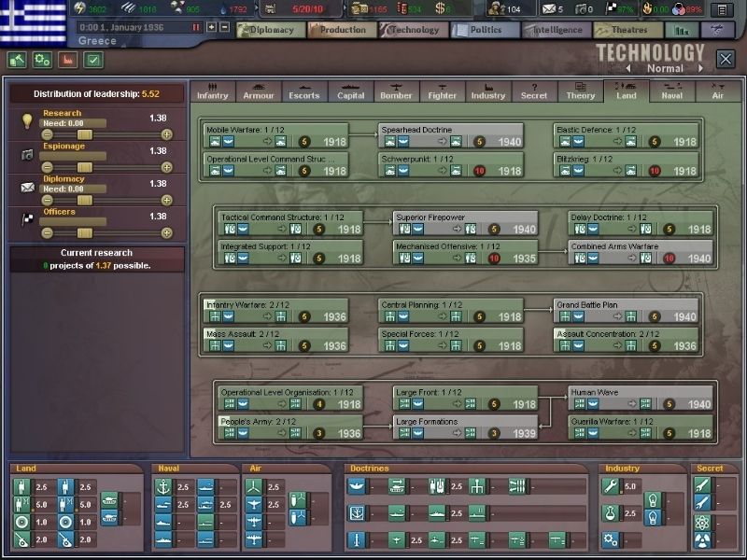This screenshot has width=747, height=560.
Task: Click the hammer build icon button
Action: coord(17,60)
